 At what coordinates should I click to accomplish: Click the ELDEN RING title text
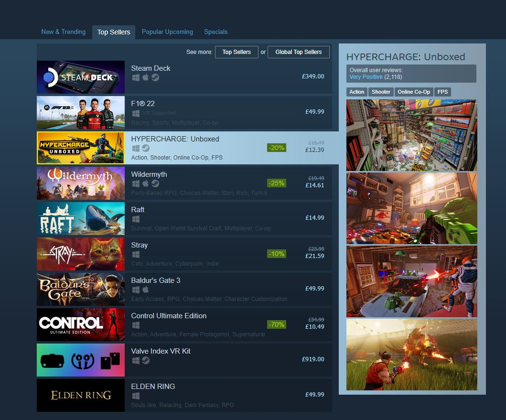coord(153,387)
